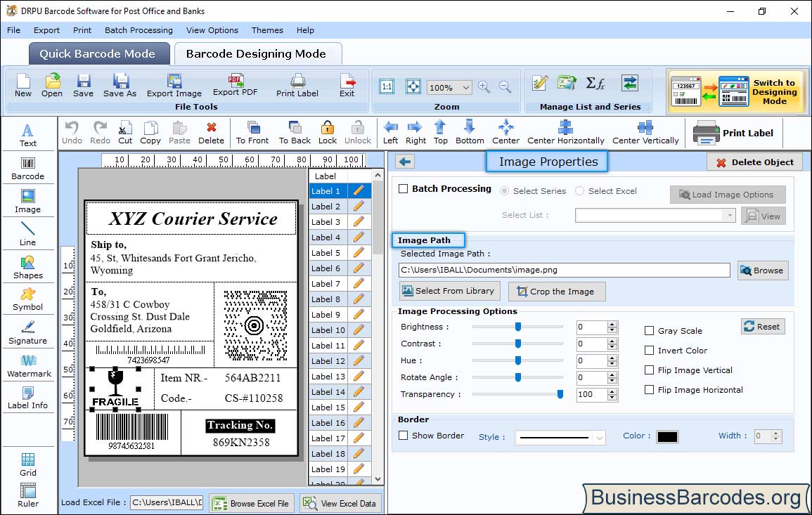Open the File menu
Screen dimensions: 812x515
coord(13,30)
